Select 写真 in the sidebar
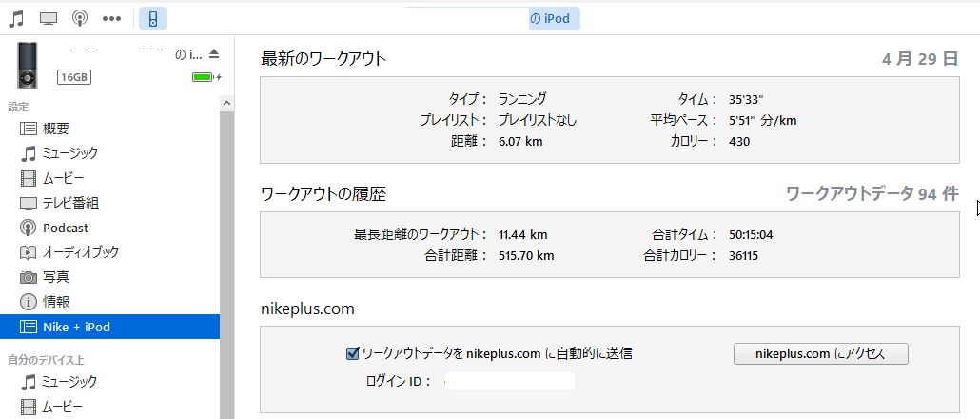The width and height of the screenshot is (980, 419). (x=55, y=277)
